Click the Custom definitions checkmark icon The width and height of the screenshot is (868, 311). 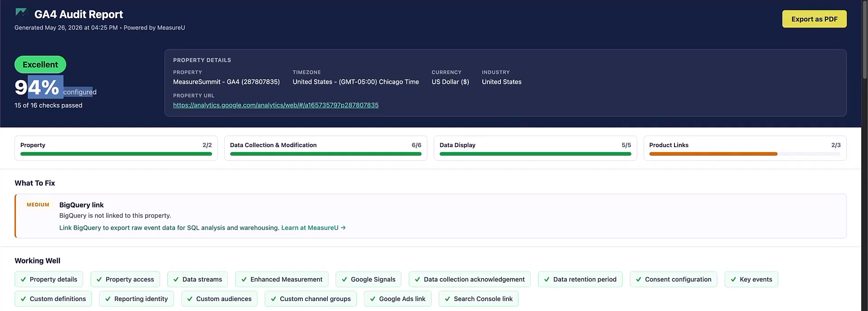coord(23,299)
